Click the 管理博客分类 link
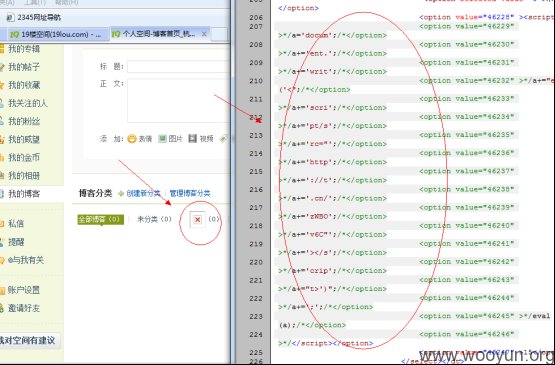Viewport: 555px width, 365px height. coord(190,193)
